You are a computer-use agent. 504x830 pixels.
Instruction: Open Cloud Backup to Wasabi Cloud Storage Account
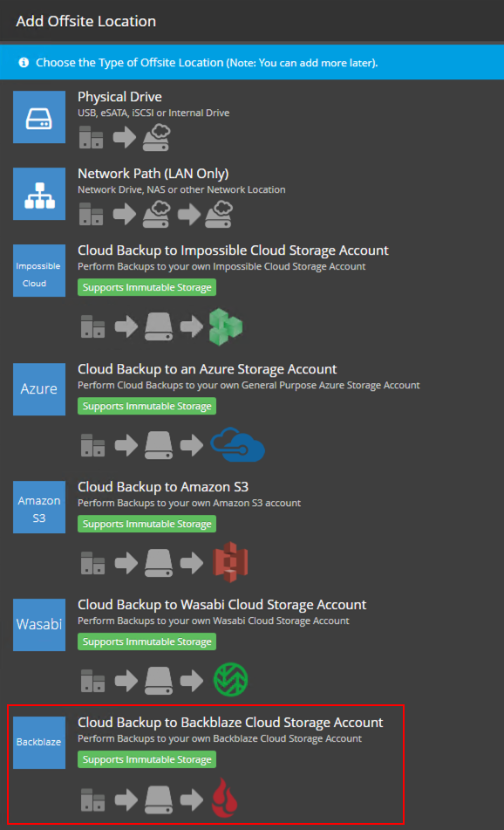222,605
